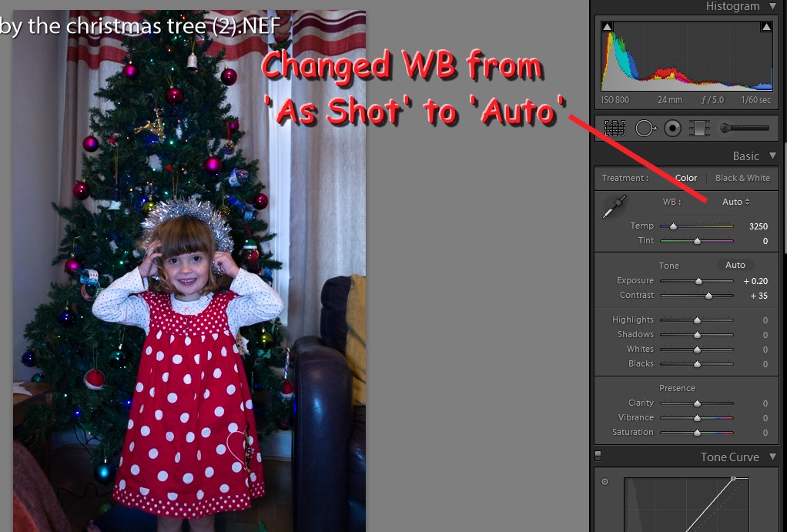Toggle shadow clipping indicator in histogram

[608, 27]
